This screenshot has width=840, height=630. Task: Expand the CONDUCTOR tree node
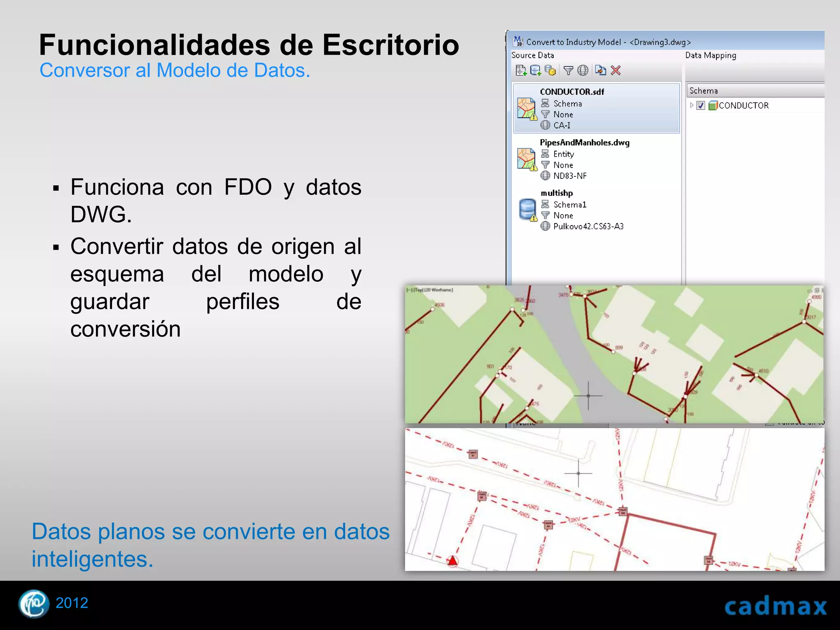[692, 105]
